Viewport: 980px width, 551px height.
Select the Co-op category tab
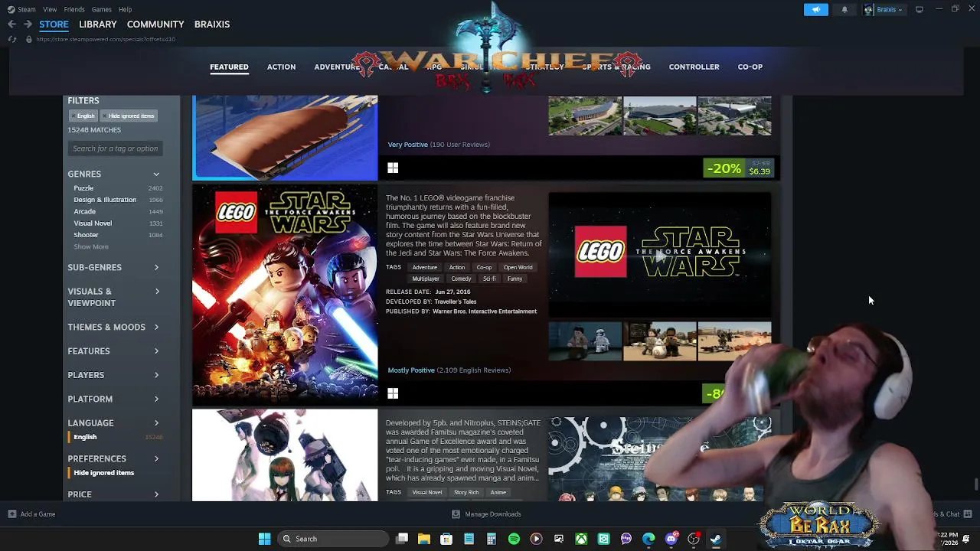click(750, 67)
